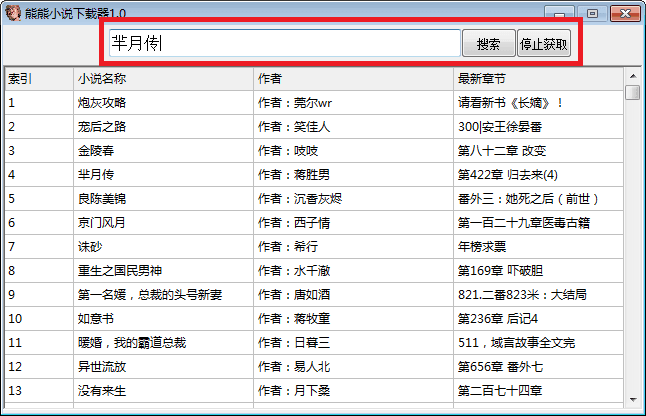
Task: Sort by 小说名称 column header
Action: coord(160,78)
